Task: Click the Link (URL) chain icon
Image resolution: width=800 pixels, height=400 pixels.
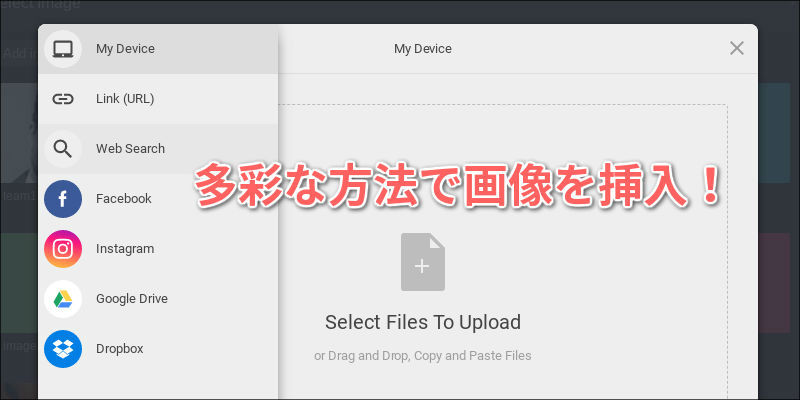Action: pos(63,99)
